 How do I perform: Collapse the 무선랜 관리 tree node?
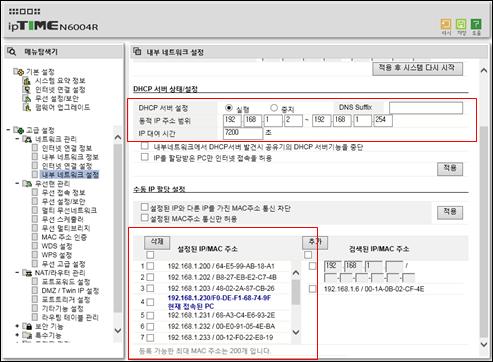coord(17,183)
